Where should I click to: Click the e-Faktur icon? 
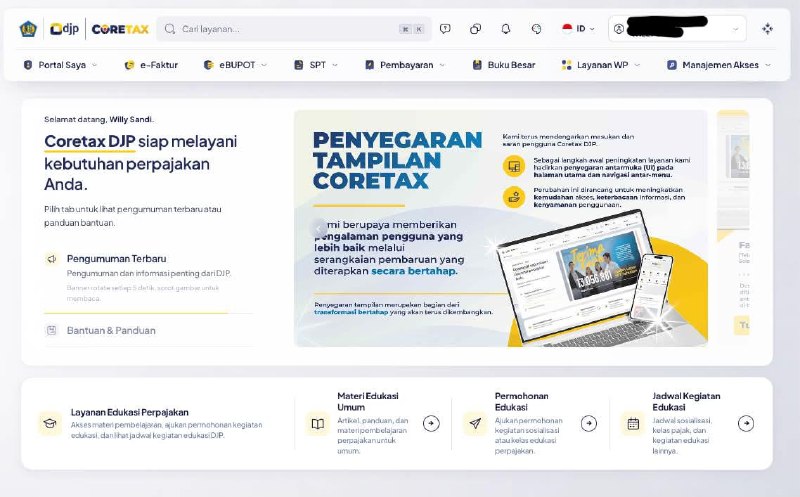click(130, 65)
